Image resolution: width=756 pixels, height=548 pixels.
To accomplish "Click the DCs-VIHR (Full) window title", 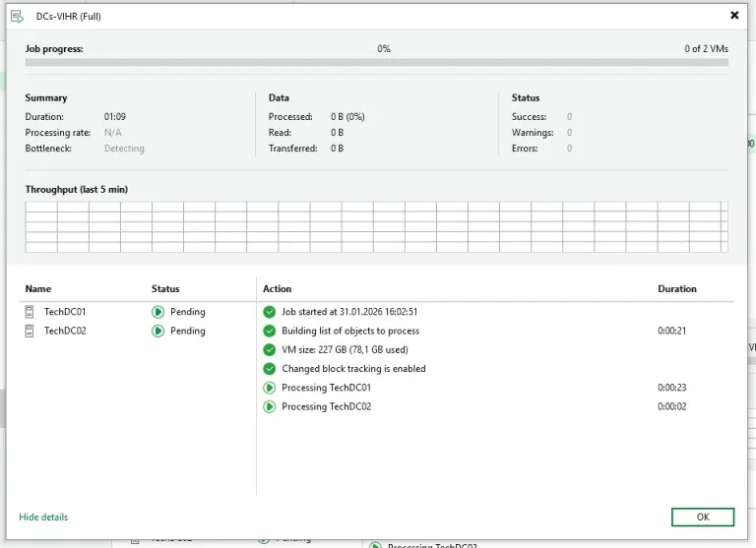I will (x=69, y=17).
